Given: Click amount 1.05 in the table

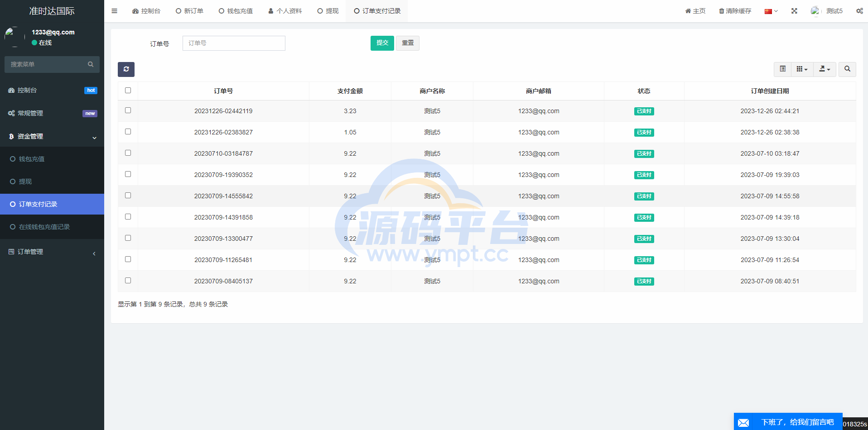Looking at the screenshot, I should click(350, 132).
